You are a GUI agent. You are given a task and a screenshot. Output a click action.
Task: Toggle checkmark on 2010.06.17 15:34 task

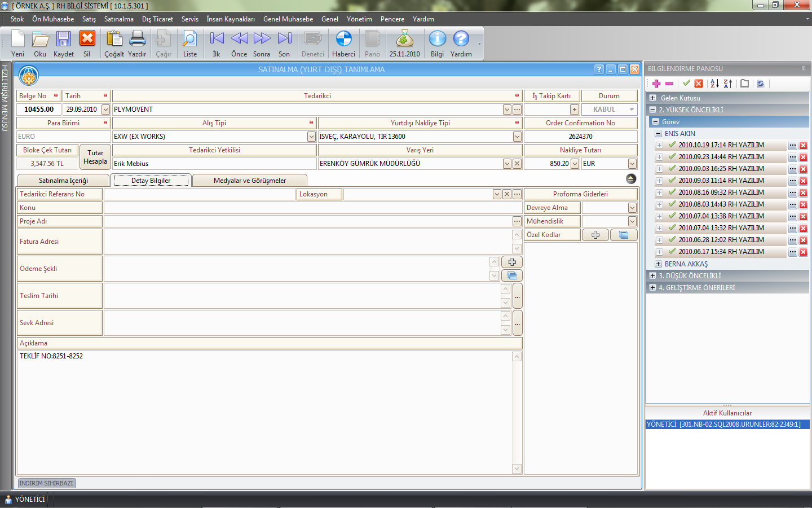pyautogui.click(x=672, y=252)
